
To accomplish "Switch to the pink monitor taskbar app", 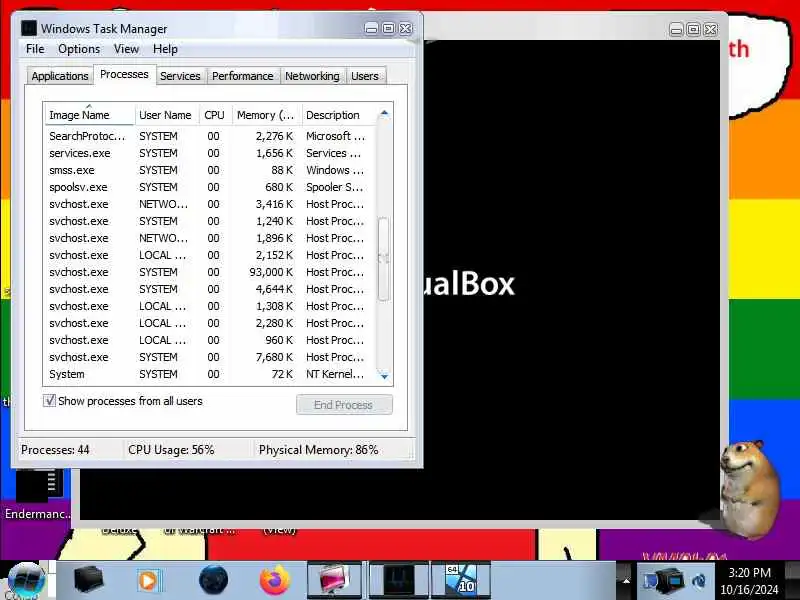I will (335, 581).
